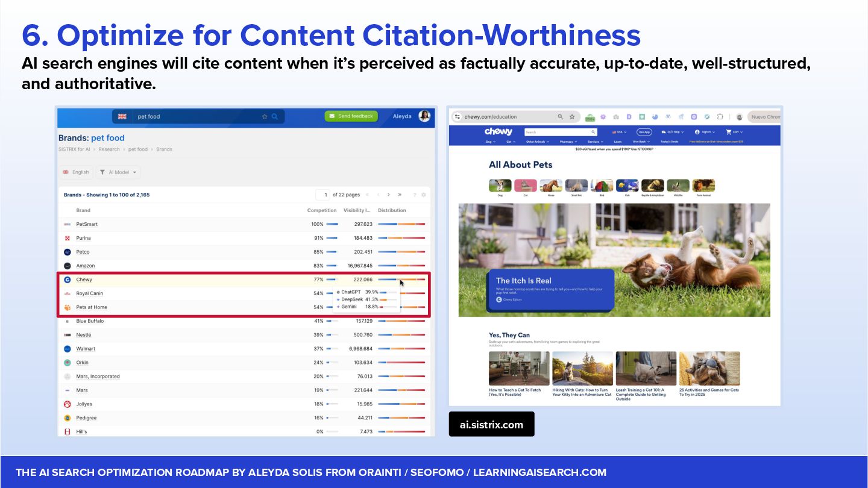Sort by Competition column header
Screen dimensions: 868x488
[322, 210]
